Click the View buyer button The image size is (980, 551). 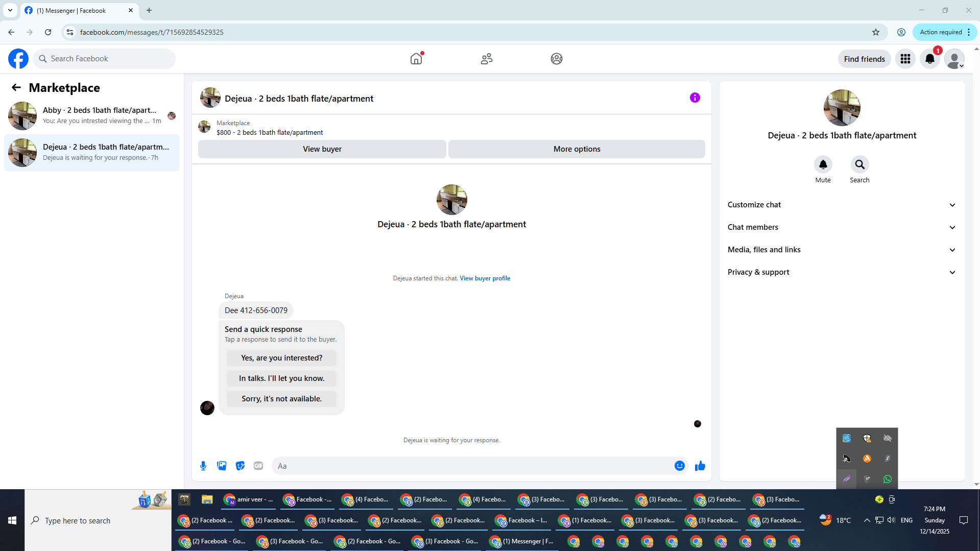click(322, 149)
